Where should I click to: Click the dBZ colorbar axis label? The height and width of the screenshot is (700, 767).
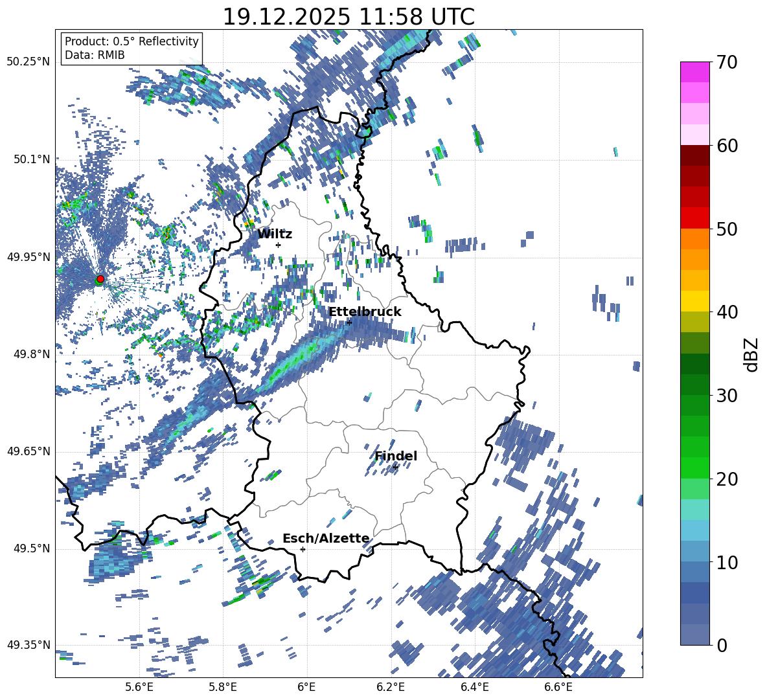point(752,354)
